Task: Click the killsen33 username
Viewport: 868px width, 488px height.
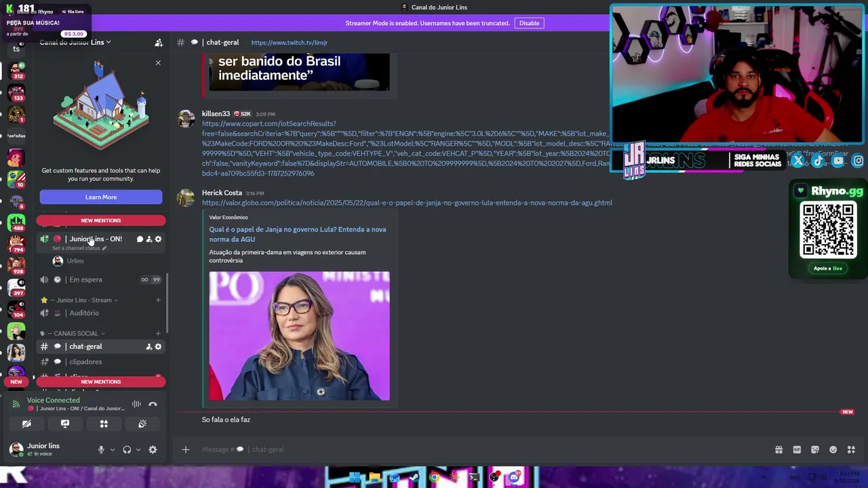Action: pos(216,114)
